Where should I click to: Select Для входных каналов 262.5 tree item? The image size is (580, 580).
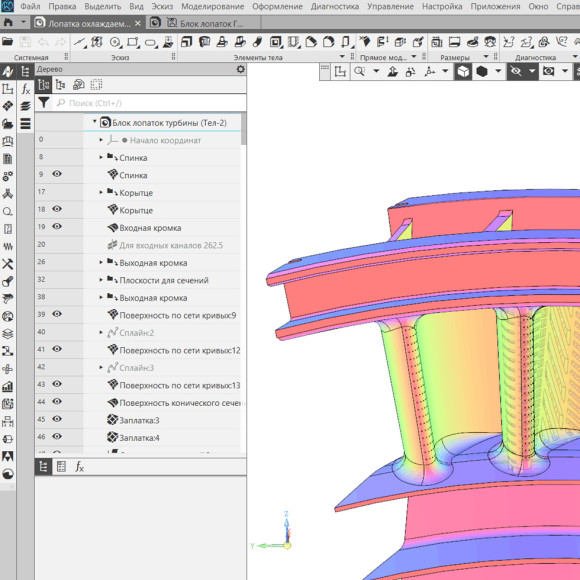(x=171, y=245)
